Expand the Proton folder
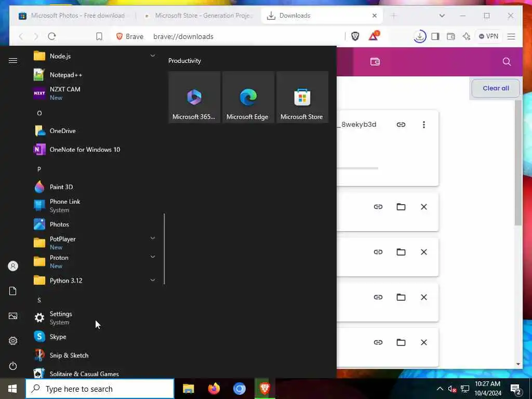 tap(153, 257)
